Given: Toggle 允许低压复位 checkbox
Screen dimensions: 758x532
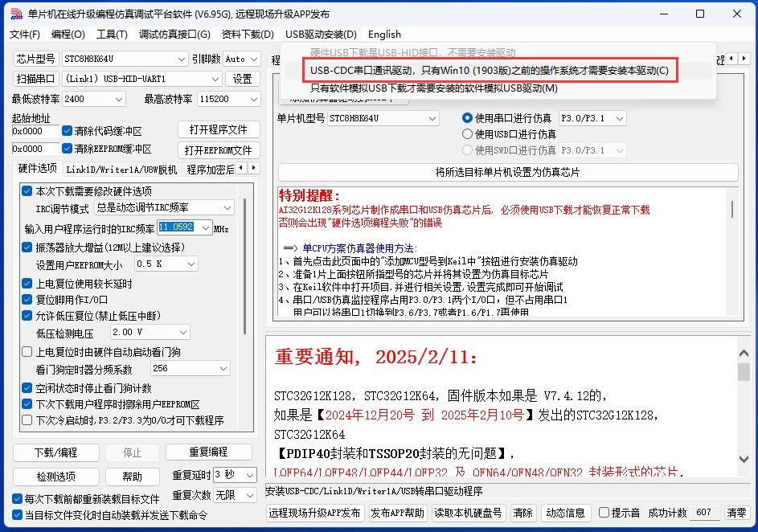Looking at the screenshot, I should 27,316.
